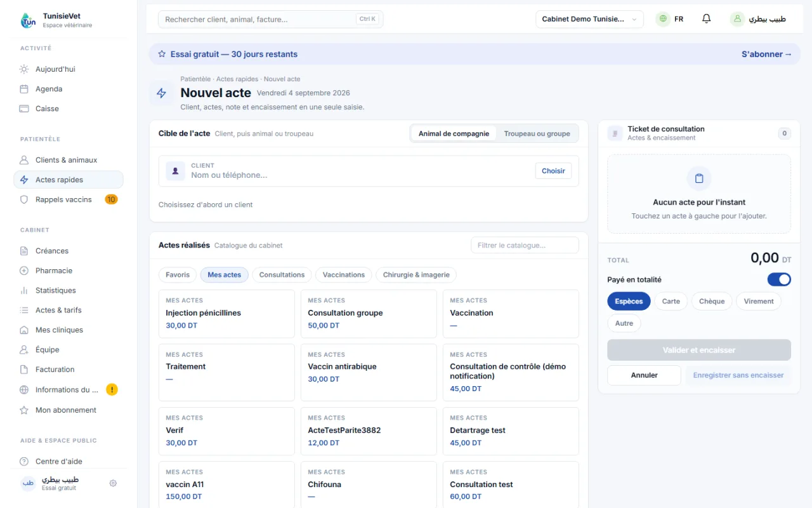
Task: Click the sun icon beside Aujourd'hui
Action: (x=24, y=69)
